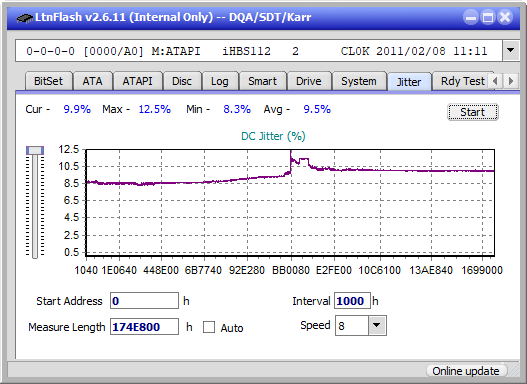Maximize the LtnFlash window

[x=488, y=17]
